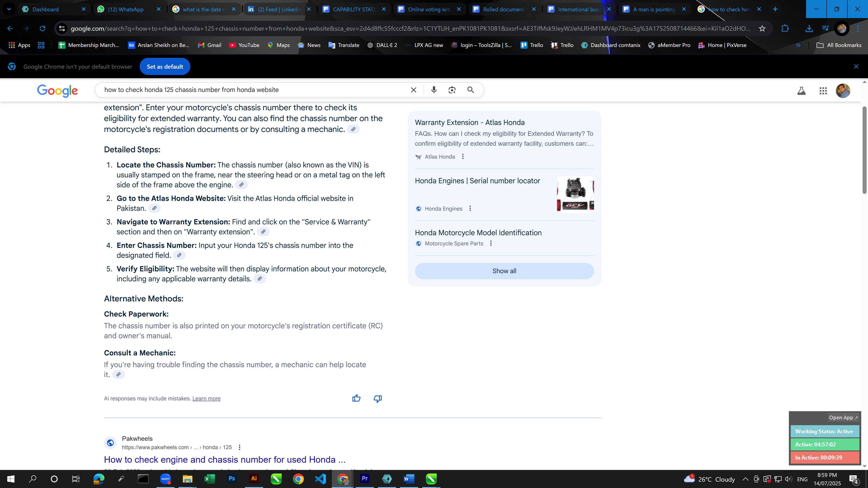The height and width of the screenshot is (488, 868).
Task: Click the address bar URL
Action: pos(410,29)
